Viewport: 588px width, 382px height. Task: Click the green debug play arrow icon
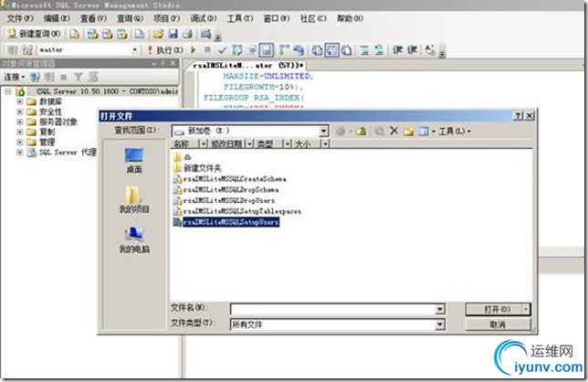[194, 49]
